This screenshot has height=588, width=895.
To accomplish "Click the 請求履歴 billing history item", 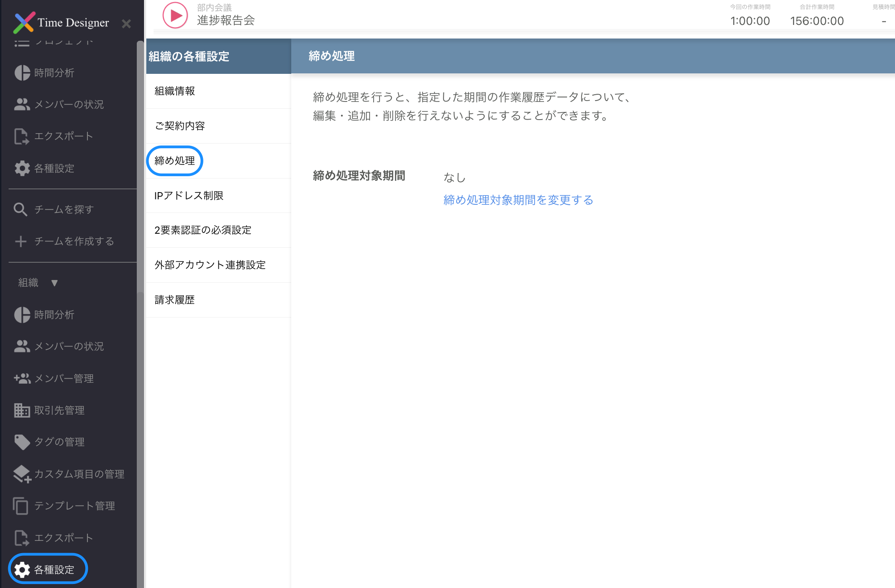I will coord(174,299).
